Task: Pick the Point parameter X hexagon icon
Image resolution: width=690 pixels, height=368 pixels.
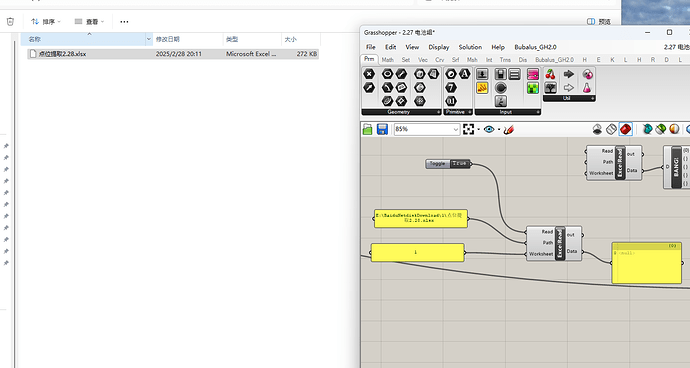Action: [x=369, y=74]
